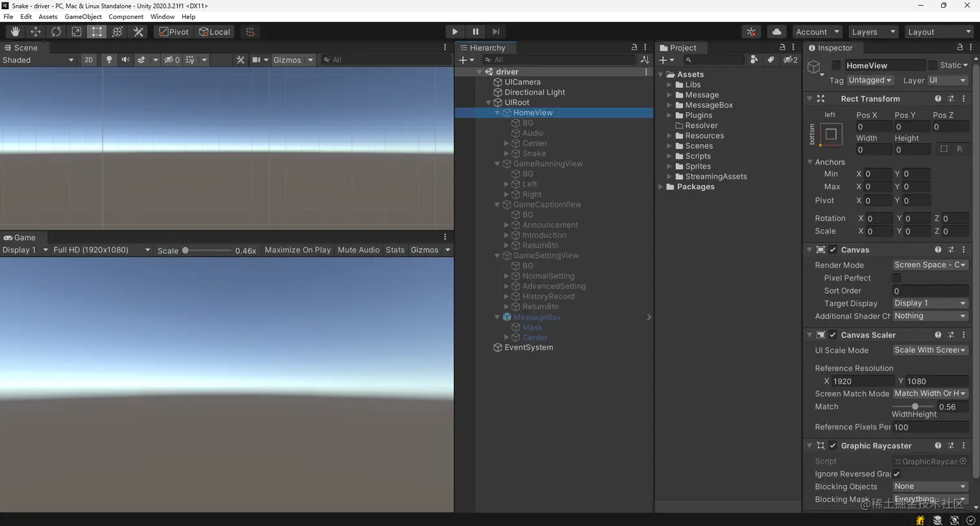Click the Mute Audio button
Viewport: 980px width, 526px height.
click(358, 250)
